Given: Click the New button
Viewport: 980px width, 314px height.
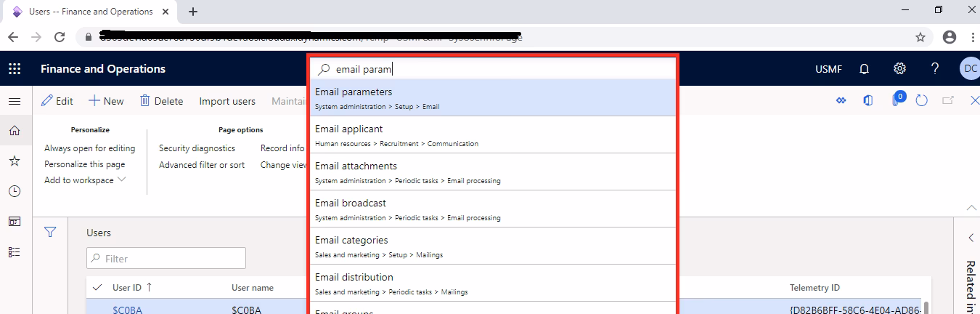Looking at the screenshot, I should [x=106, y=101].
